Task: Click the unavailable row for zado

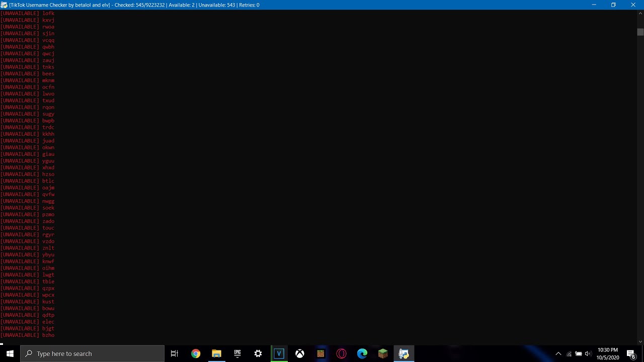Action: click(27, 221)
